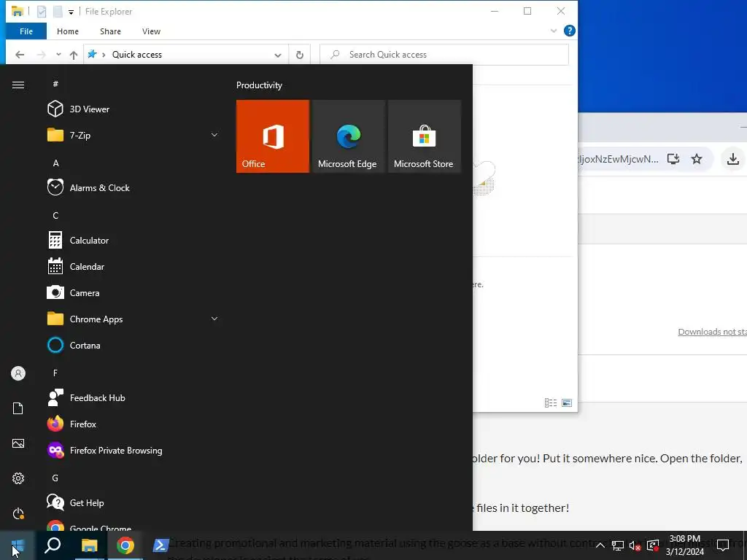Click the File Explorer help icon
747x560 pixels.
pyautogui.click(x=569, y=31)
